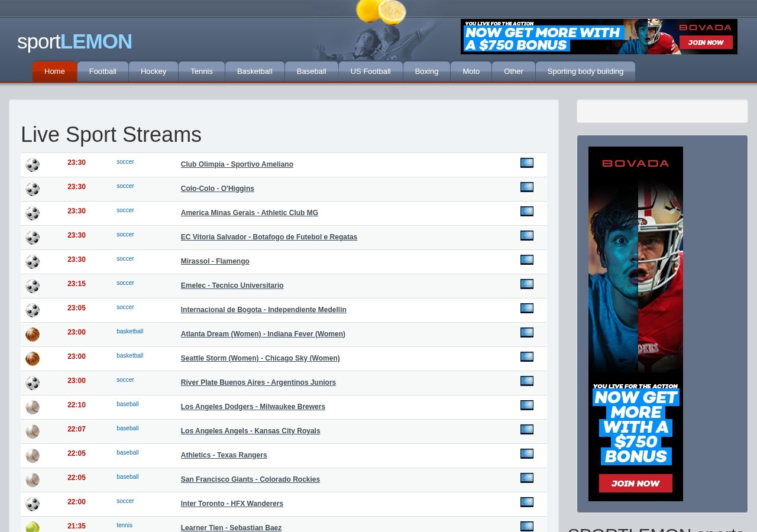The image size is (757, 532).
Task: Open stream icon for Dodgers - Brewers game
Action: (527, 406)
